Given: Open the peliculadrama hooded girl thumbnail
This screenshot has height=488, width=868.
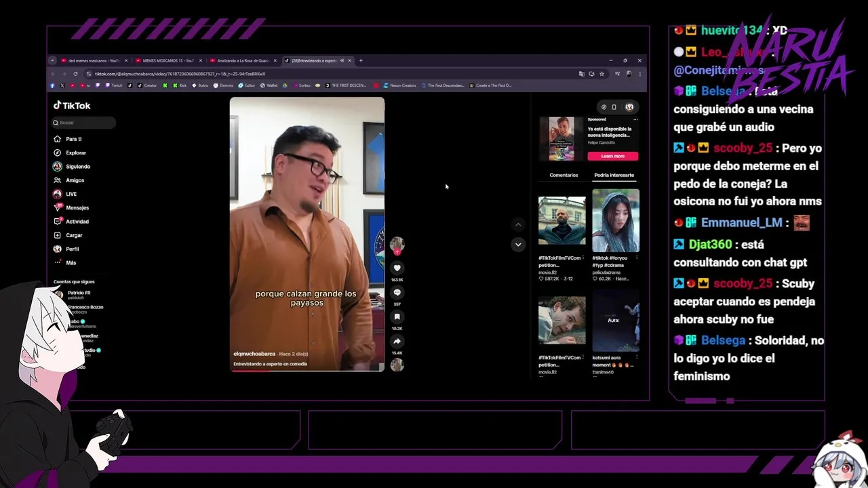Looking at the screenshot, I should (616, 220).
